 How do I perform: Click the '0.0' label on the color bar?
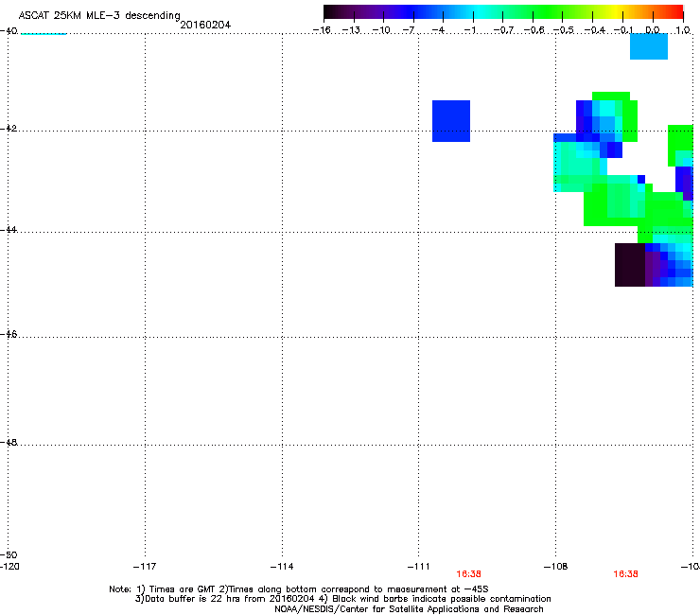653,30
